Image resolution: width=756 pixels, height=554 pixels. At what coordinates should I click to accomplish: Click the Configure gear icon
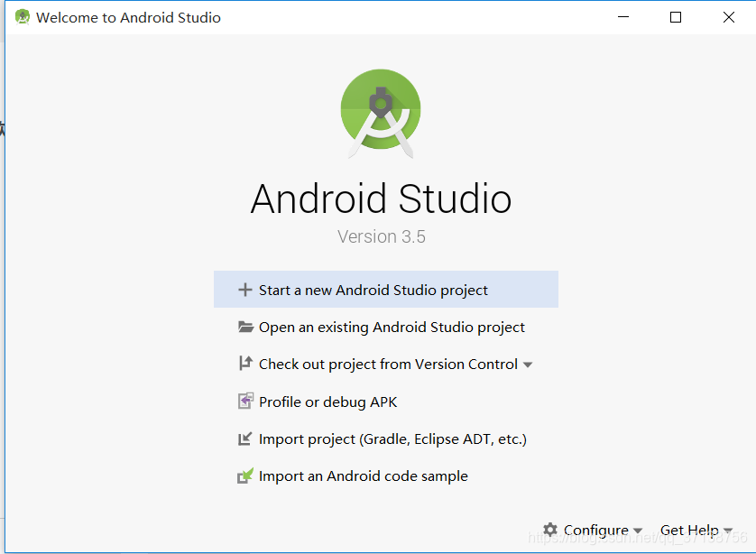[550, 530]
